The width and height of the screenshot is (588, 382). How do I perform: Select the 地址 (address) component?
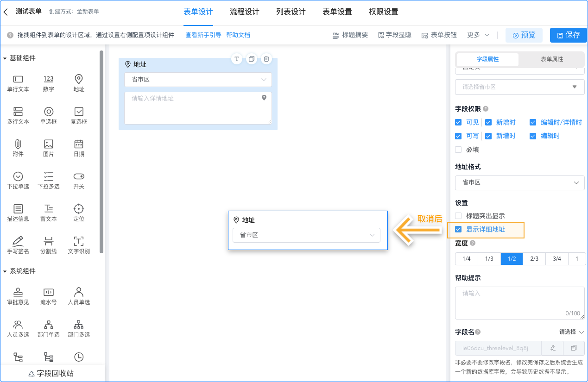78,83
